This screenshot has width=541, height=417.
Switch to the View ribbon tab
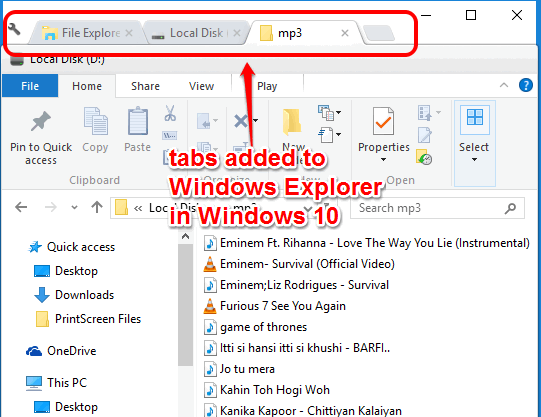coord(201,86)
